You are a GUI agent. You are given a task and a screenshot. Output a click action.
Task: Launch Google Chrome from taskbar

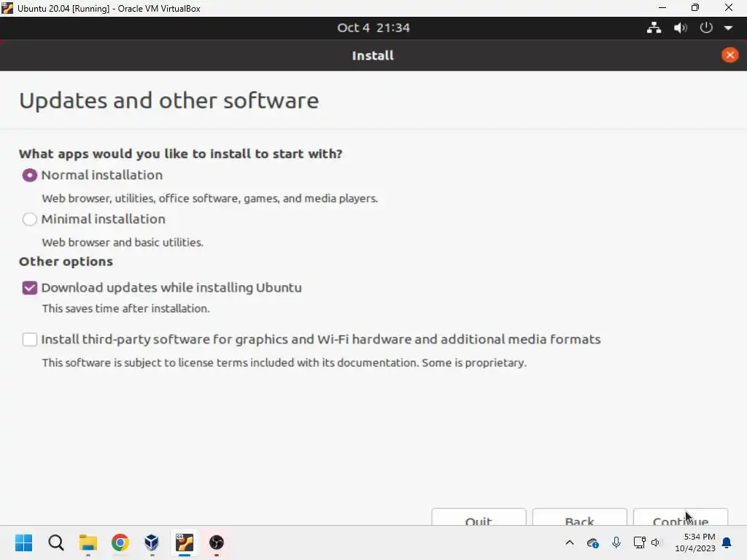click(x=120, y=542)
